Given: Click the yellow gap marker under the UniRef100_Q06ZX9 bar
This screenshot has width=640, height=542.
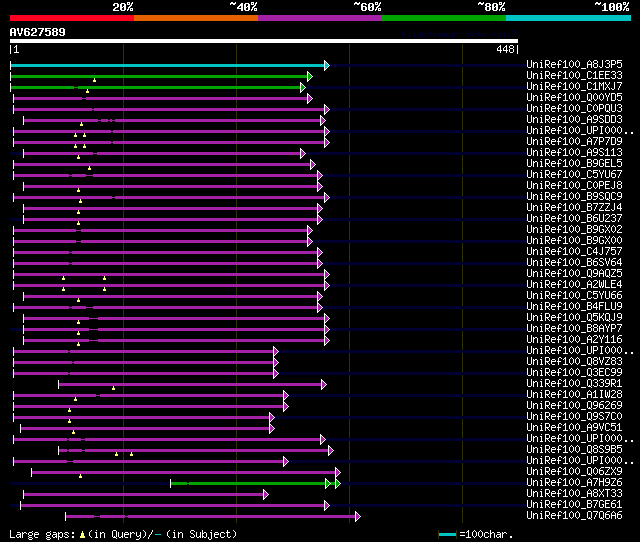Looking at the screenshot, I should pos(80,476).
